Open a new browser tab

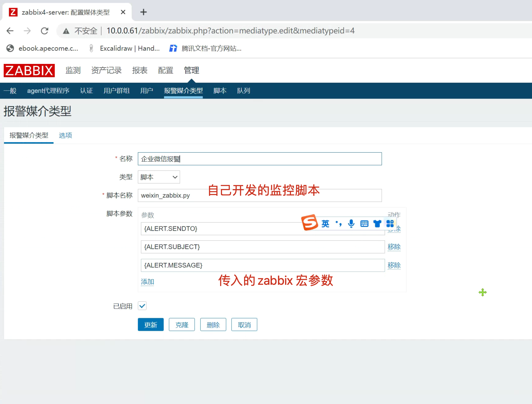pos(143,12)
